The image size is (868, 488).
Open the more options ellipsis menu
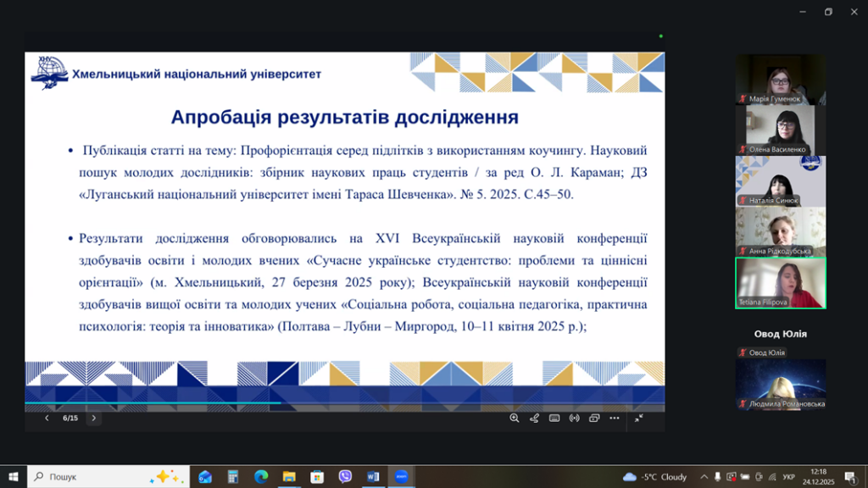pos(615,418)
